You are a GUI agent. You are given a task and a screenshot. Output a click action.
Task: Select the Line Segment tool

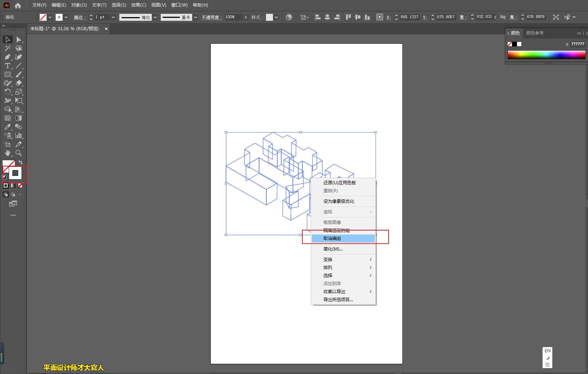19,66
